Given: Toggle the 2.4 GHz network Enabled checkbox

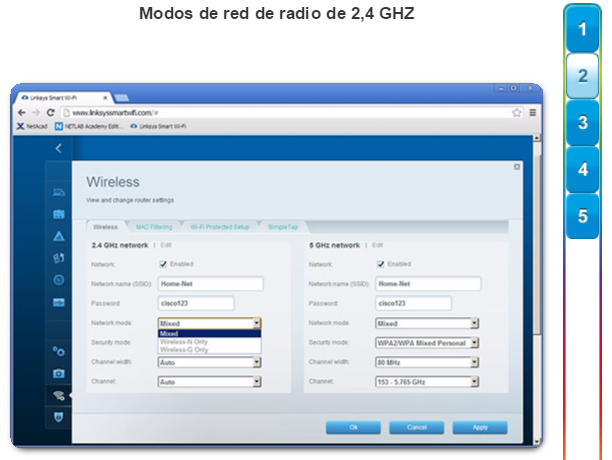Looking at the screenshot, I should point(163,264).
